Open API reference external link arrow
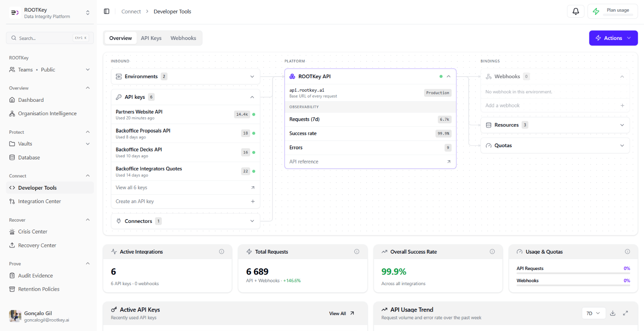Screen dimensions: 644x331 (449, 162)
